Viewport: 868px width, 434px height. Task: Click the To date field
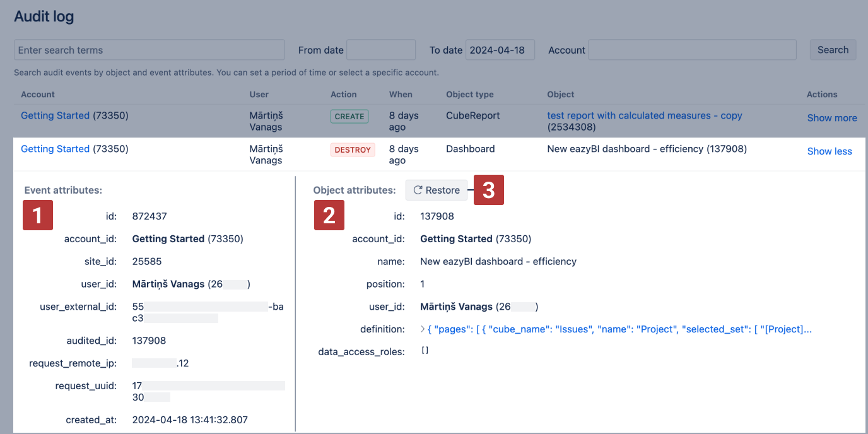tap(500, 50)
